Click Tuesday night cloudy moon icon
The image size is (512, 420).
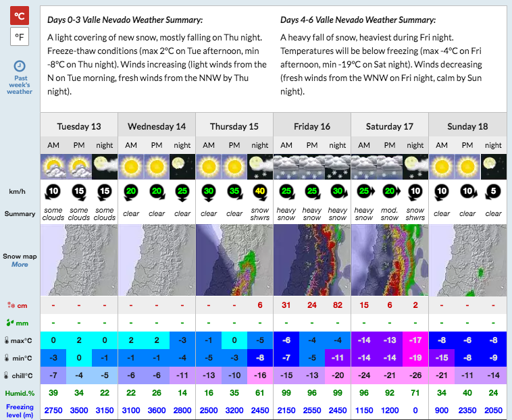coord(105,167)
